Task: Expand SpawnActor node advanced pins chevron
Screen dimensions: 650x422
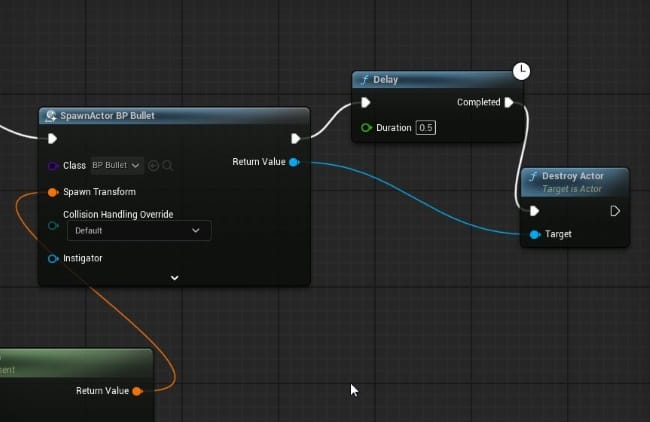Action: (x=175, y=277)
